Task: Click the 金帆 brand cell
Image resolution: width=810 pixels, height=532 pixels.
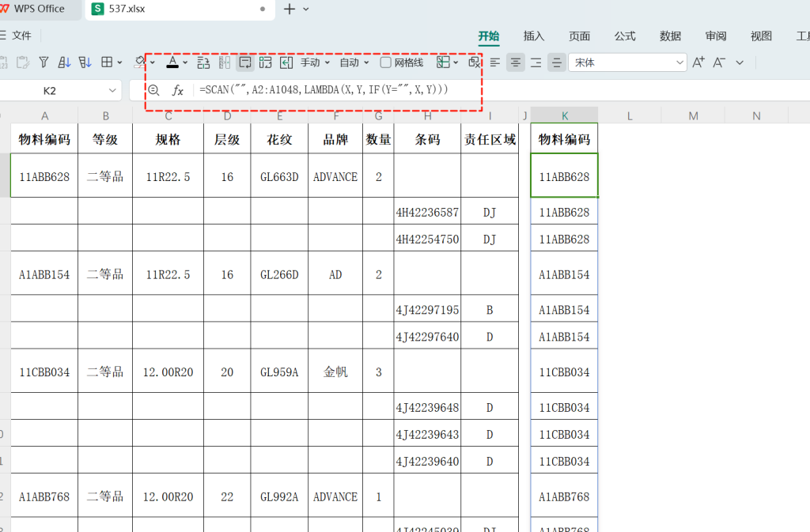Action: point(335,372)
